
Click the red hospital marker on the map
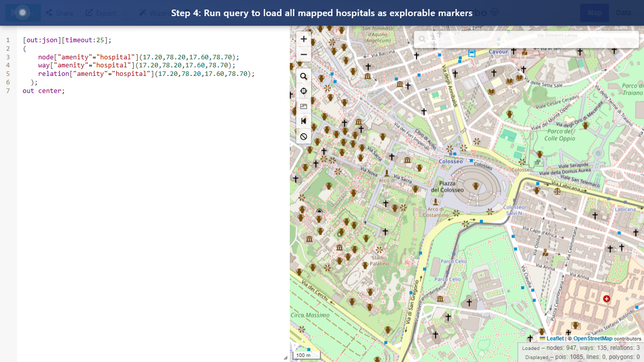[606, 299]
